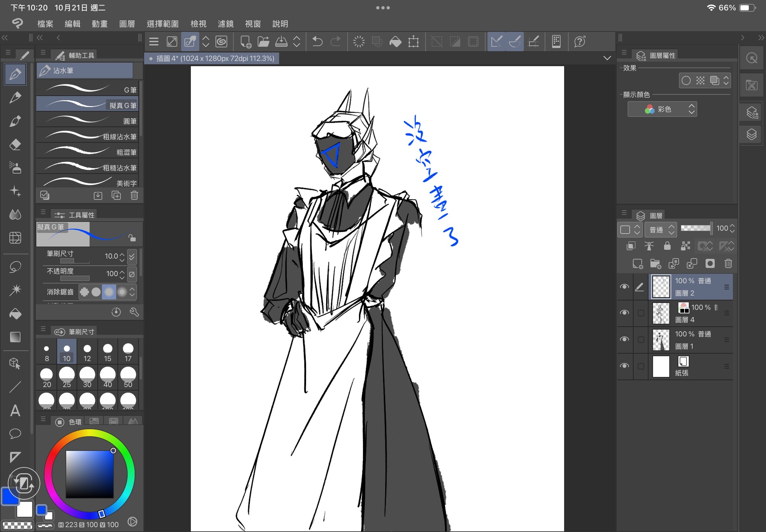Select the Gradient tool
The width and height of the screenshot is (766, 532).
pos(15,337)
